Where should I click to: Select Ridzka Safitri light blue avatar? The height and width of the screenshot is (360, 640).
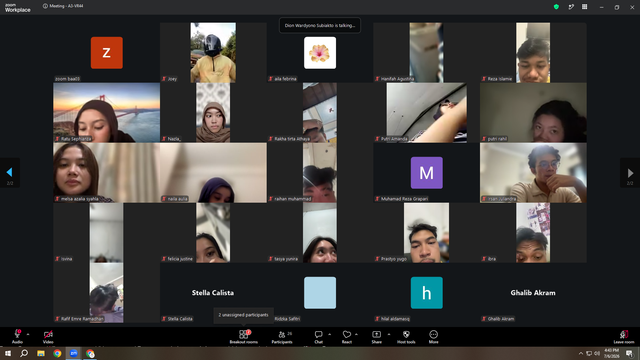(320, 293)
